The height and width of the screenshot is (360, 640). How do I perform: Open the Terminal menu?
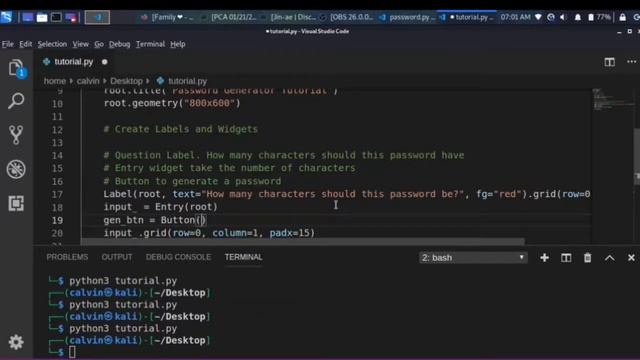tap(150, 44)
